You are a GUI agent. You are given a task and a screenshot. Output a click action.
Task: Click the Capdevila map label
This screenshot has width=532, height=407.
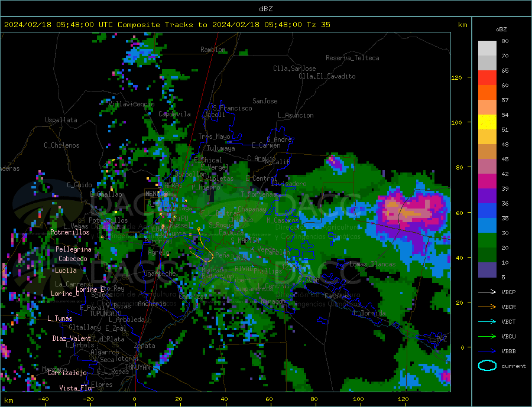click(x=174, y=114)
